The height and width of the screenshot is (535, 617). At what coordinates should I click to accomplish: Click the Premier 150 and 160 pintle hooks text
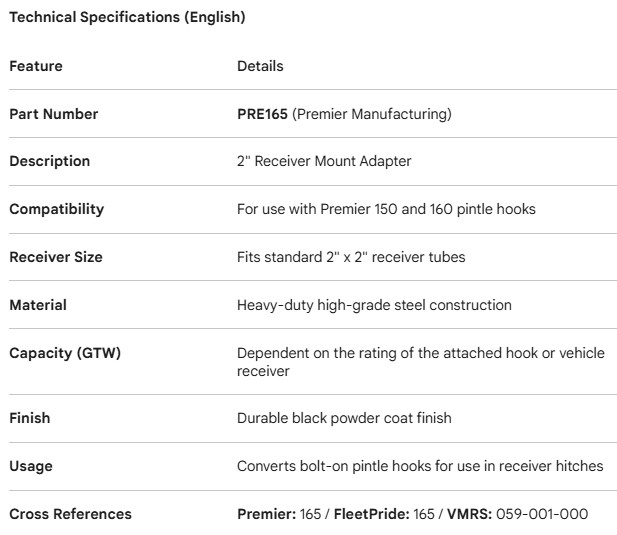click(432, 209)
